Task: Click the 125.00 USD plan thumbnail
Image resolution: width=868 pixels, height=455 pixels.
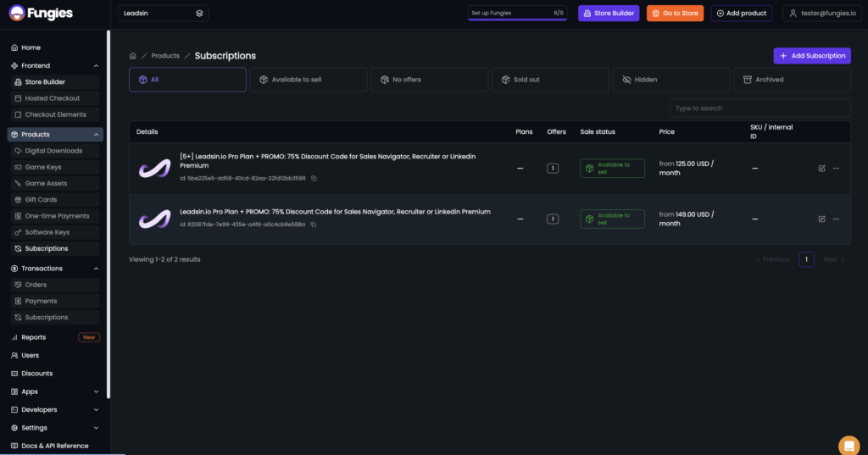Action: (x=154, y=169)
